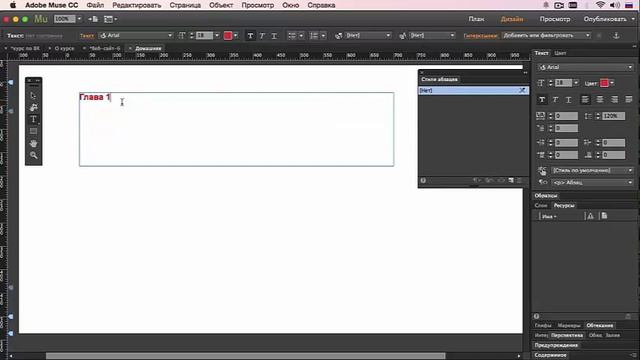The image size is (640, 360).
Task: Click the paragraph style icon in control bar
Action: pos(338,36)
